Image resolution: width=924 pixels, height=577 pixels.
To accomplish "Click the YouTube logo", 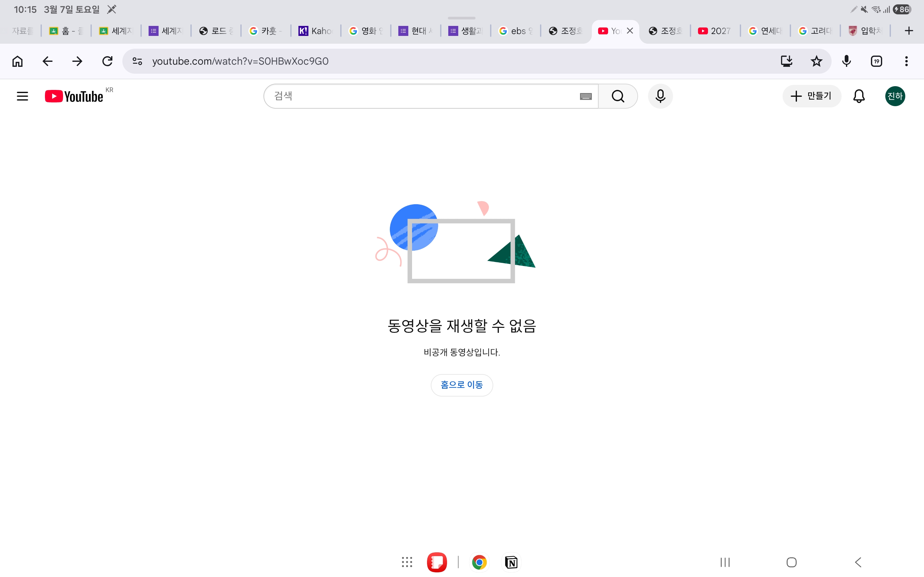I will pyautogui.click(x=74, y=96).
